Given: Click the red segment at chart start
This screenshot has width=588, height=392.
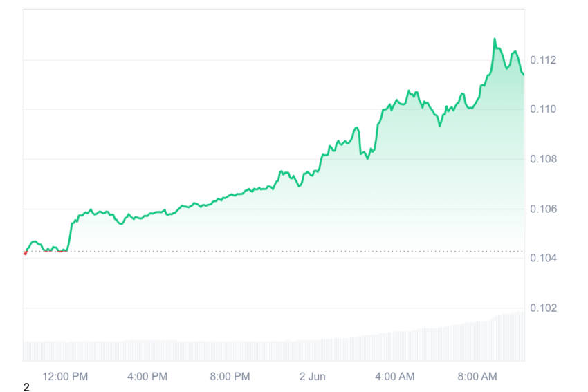Looking at the screenshot, I should (x=25, y=253).
